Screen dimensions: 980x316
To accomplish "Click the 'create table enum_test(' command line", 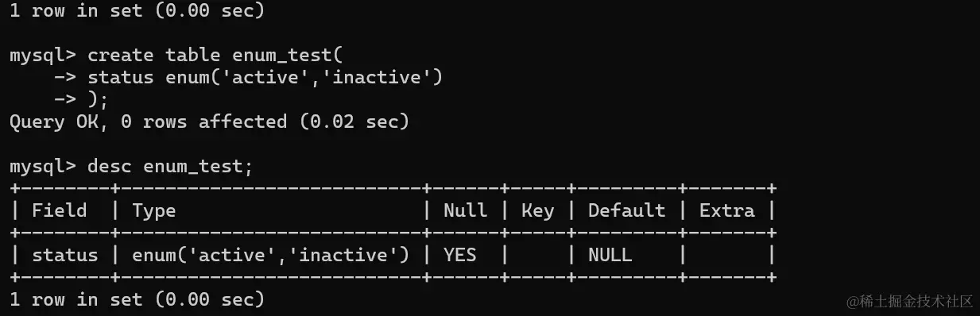I will [214, 56].
